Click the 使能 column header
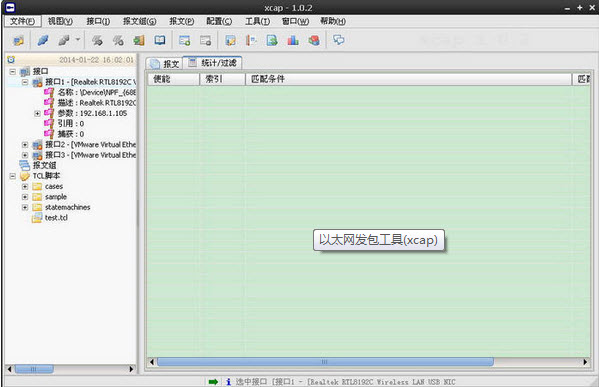Viewport: 599px width, 387px height. (174, 79)
